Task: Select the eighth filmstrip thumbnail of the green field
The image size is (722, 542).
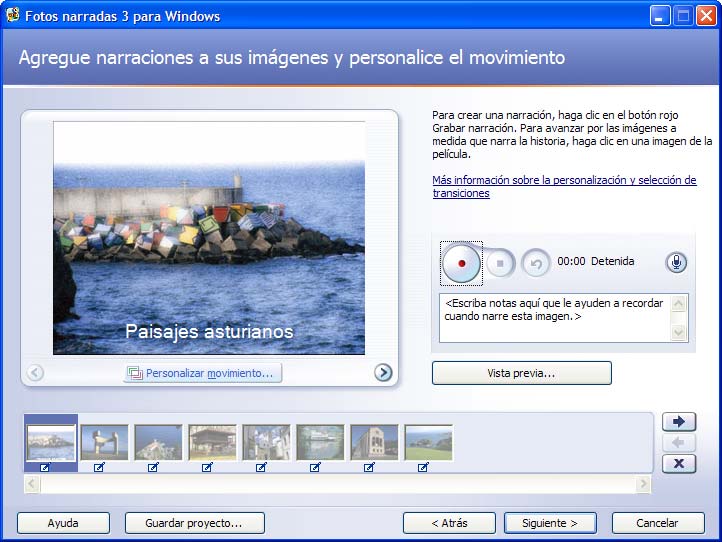Action: click(428, 443)
